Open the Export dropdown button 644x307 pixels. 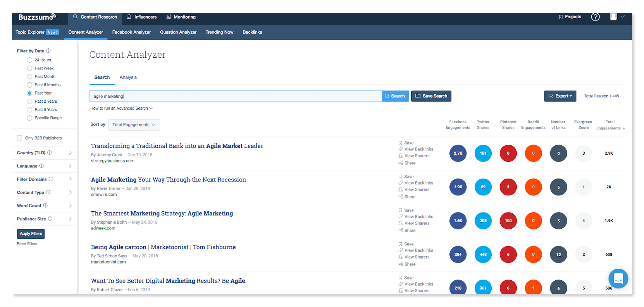click(x=560, y=96)
